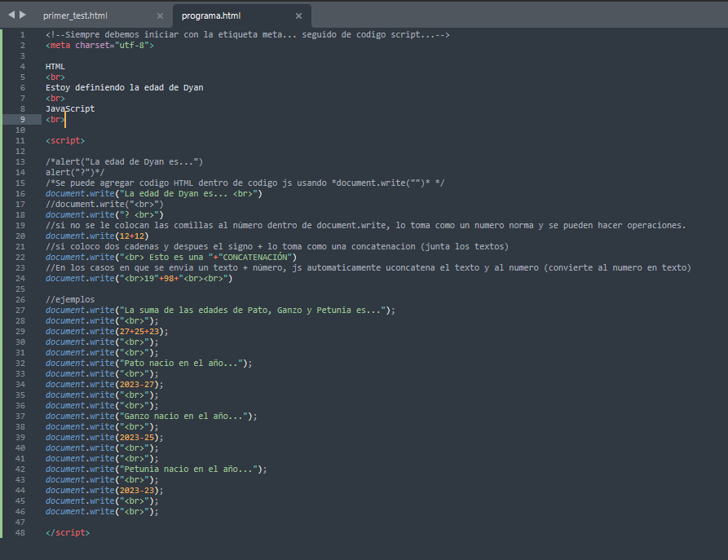
Task: Click the line 24 '19"+98+' statement
Action: tap(139, 279)
